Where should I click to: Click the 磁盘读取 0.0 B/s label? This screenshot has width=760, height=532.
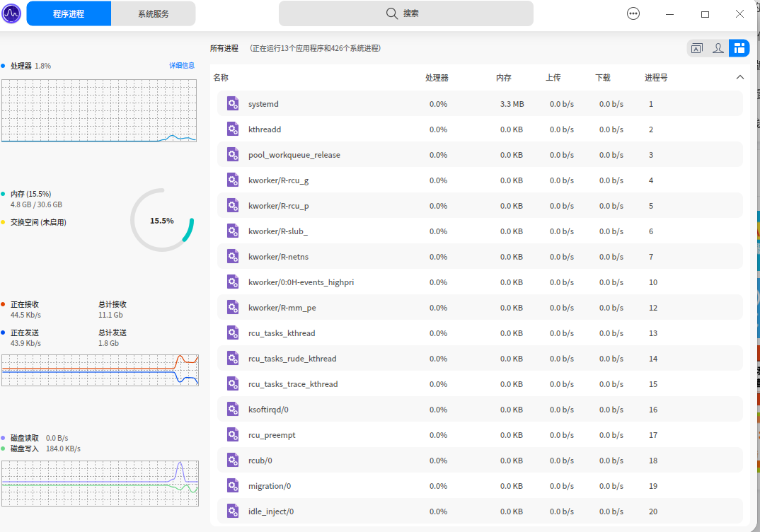pyautogui.click(x=39, y=438)
